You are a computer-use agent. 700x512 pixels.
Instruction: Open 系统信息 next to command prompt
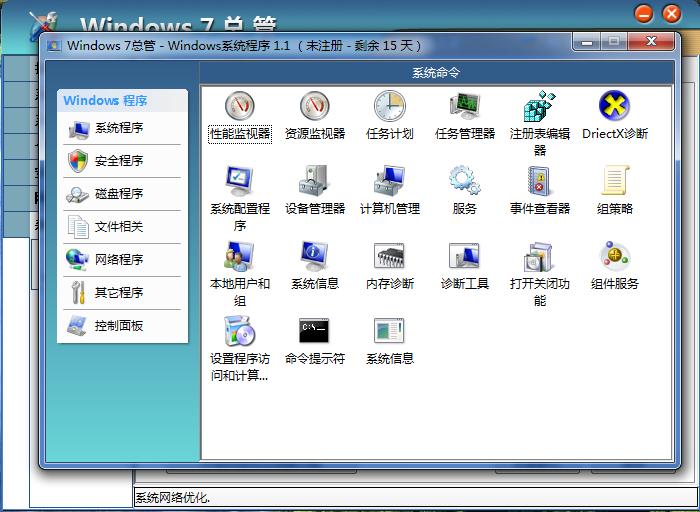click(x=390, y=341)
